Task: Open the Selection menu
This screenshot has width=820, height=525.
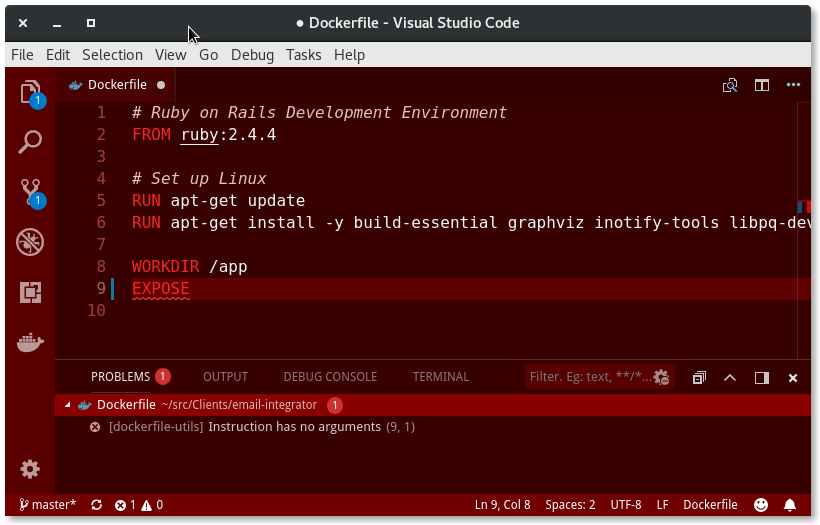Action: (112, 55)
